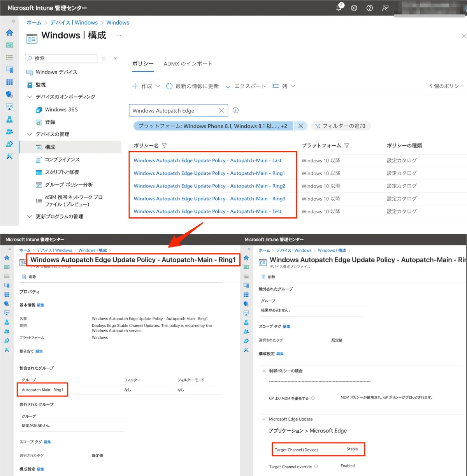Switch to ADMX のインポート tab
This screenshot has height=476, width=467.
[x=188, y=64]
